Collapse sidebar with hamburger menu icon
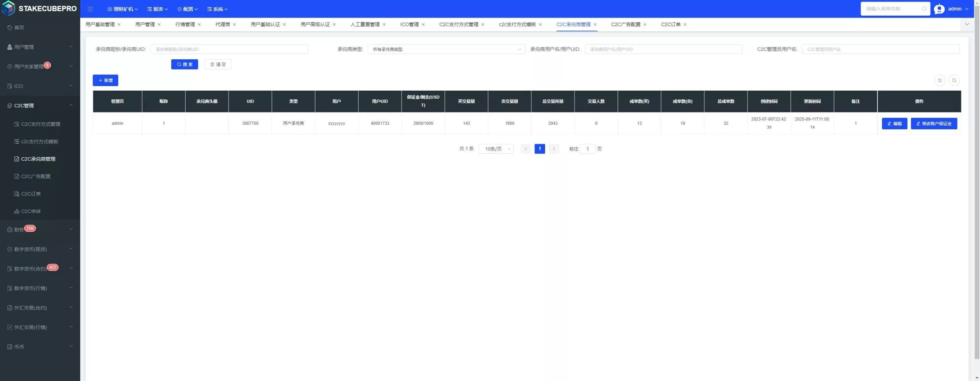Image resolution: width=980 pixels, height=381 pixels. click(90, 9)
